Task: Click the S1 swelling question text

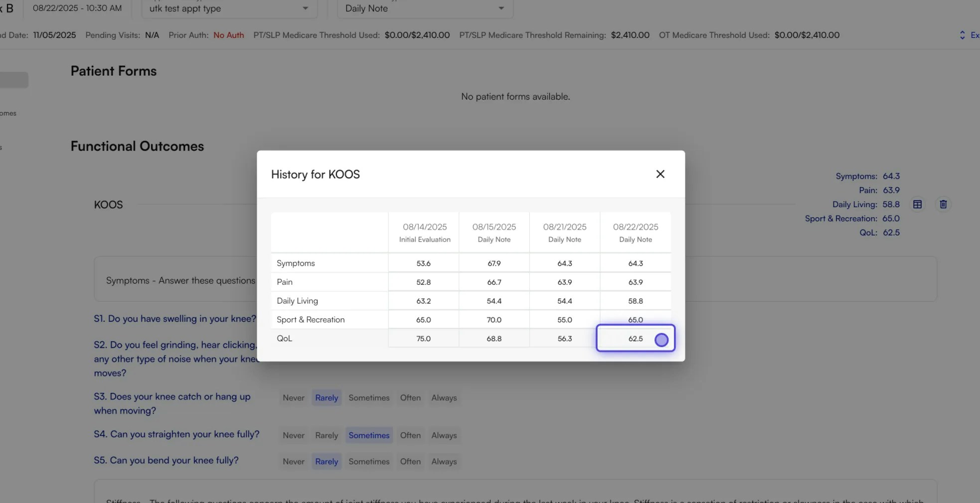Action: [x=175, y=319]
